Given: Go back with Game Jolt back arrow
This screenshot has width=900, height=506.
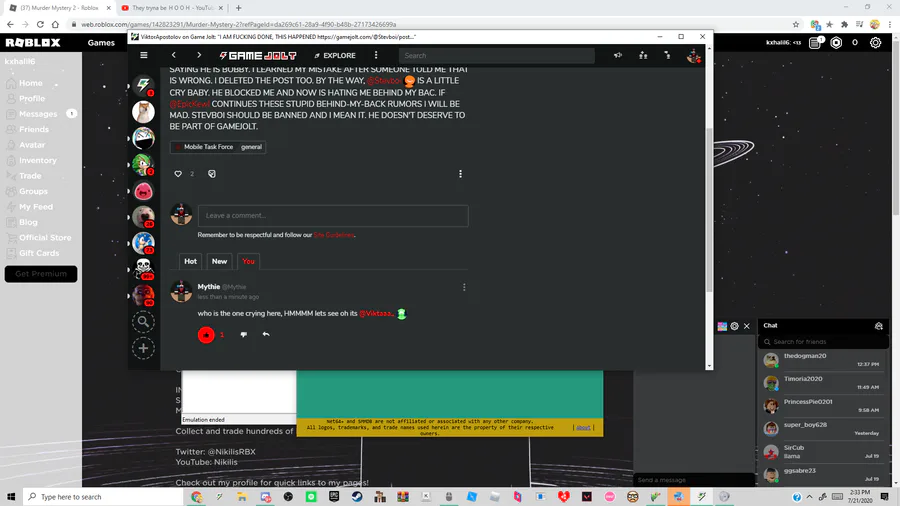Looking at the screenshot, I should 173,55.
